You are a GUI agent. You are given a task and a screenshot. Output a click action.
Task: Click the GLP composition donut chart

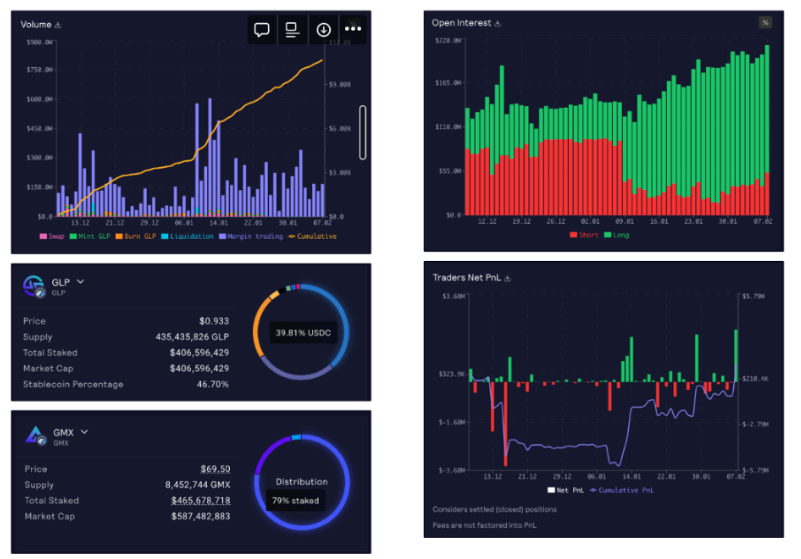[x=301, y=332]
